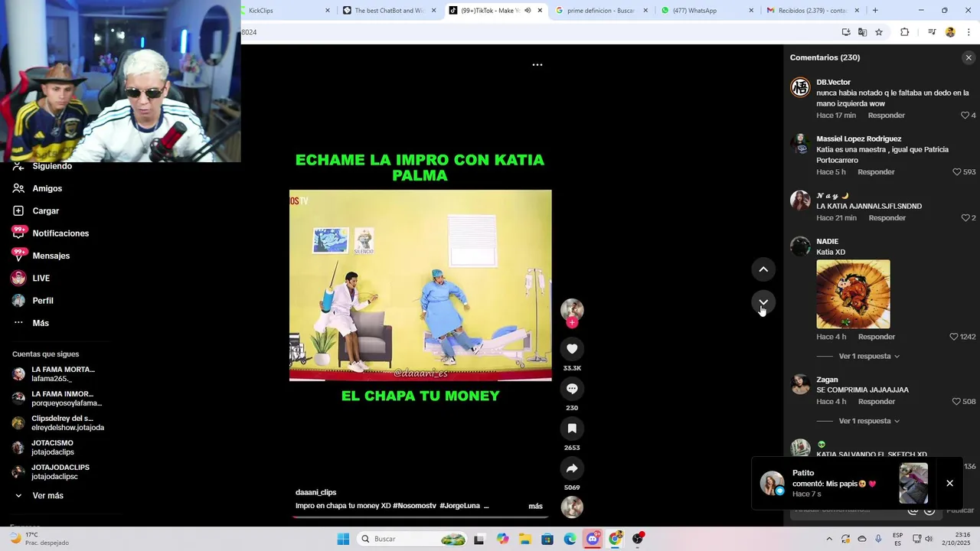Open Perfil in the sidebar
Screen dimensions: 980x551
pyautogui.click(x=42, y=301)
